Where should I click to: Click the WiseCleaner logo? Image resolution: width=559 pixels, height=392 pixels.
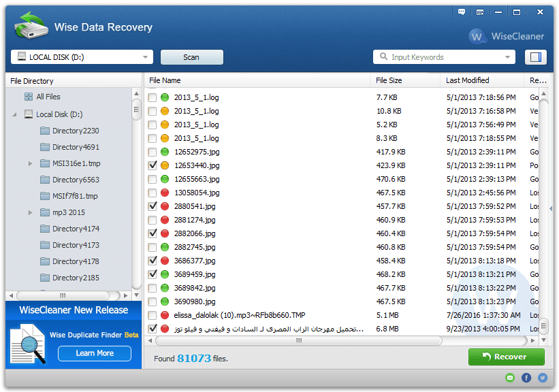507,36
